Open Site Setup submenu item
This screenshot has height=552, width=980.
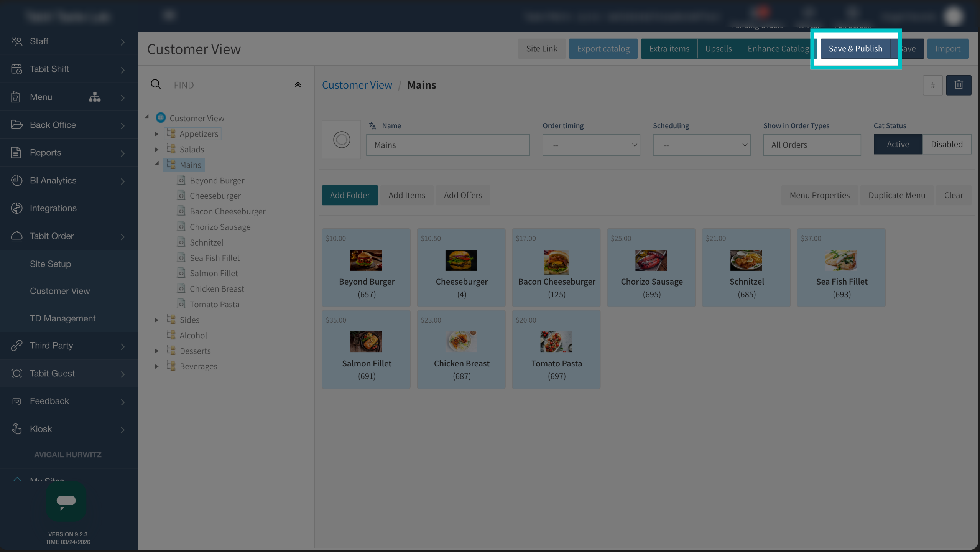[50, 264]
